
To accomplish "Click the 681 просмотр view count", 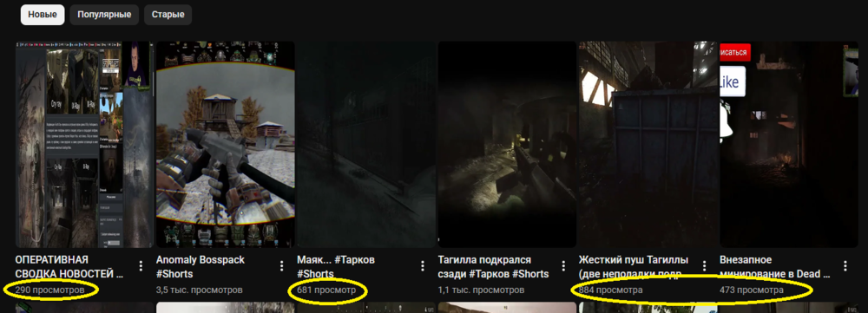I will click(326, 290).
